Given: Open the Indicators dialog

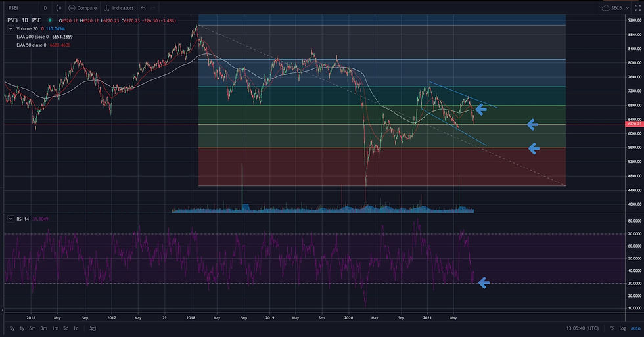Looking at the screenshot, I should (x=119, y=8).
